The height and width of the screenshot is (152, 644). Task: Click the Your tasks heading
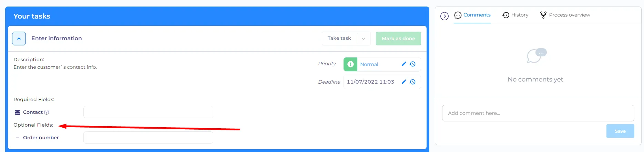[x=32, y=16]
